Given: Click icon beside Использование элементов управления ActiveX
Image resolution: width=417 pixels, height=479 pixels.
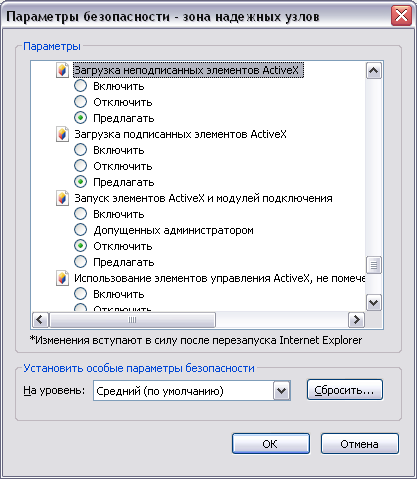Looking at the screenshot, I should click(62, 278).
